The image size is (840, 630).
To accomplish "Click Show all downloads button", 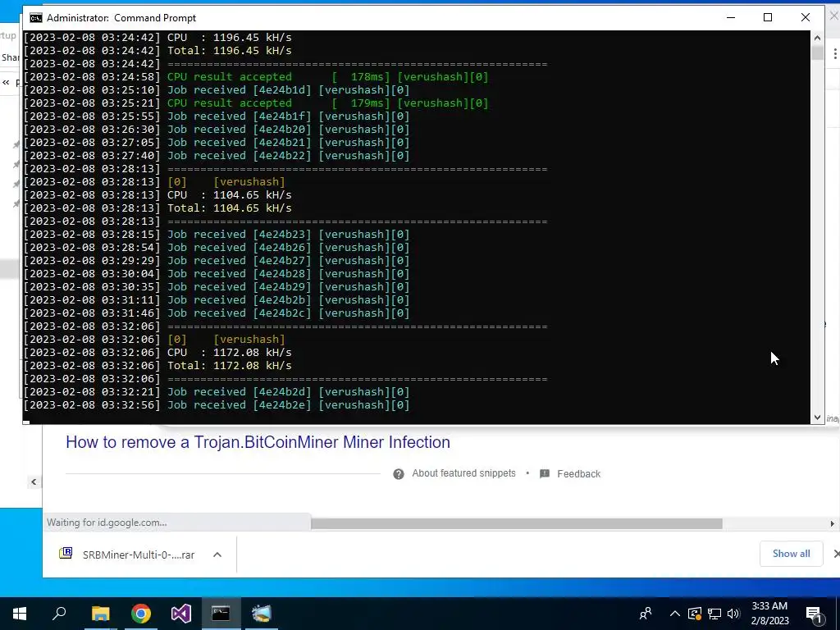I will (791, 554).
